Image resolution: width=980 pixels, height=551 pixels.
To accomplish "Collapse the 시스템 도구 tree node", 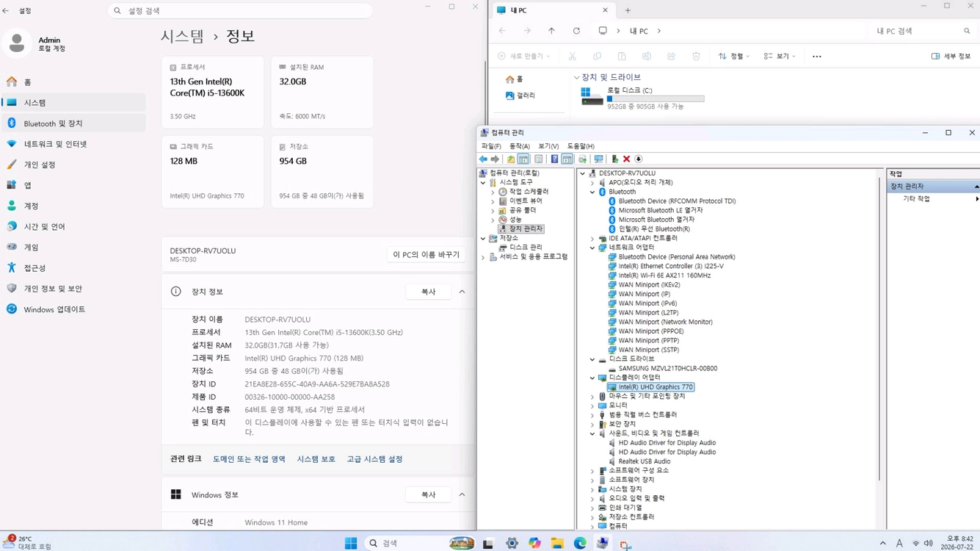I will coord(483,182).
